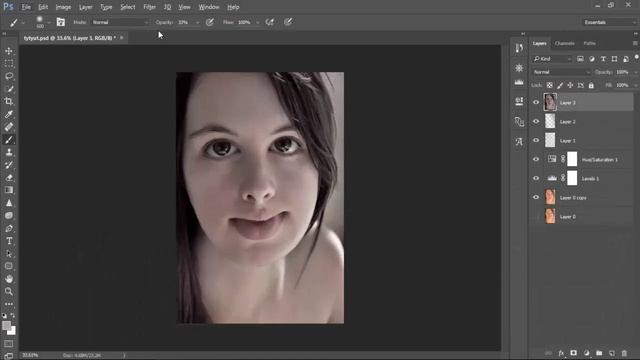Open the Adjustments histogram panel icon
The height and width of the screenshot is (360, 640).
(519, 82)
